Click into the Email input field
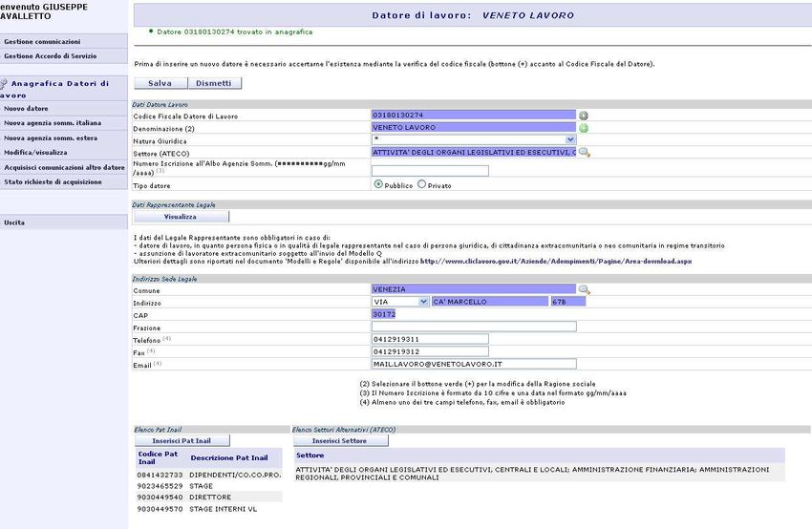This screenshot has height=529, width=812. [473, 364]
